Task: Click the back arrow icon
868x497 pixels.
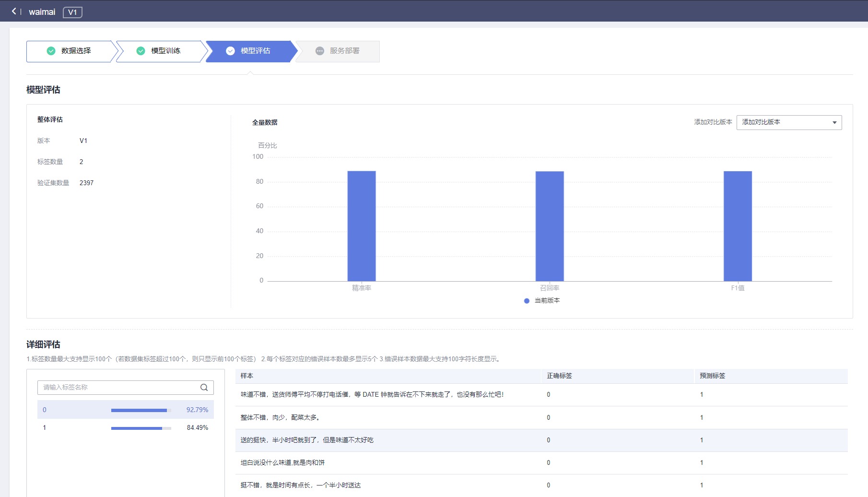Action: tap(14, 11)
